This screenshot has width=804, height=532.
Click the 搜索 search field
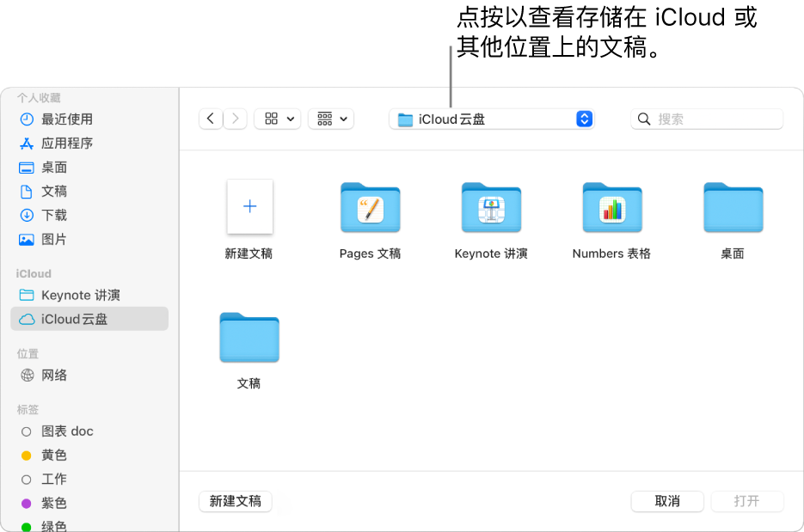pos(707,119)
